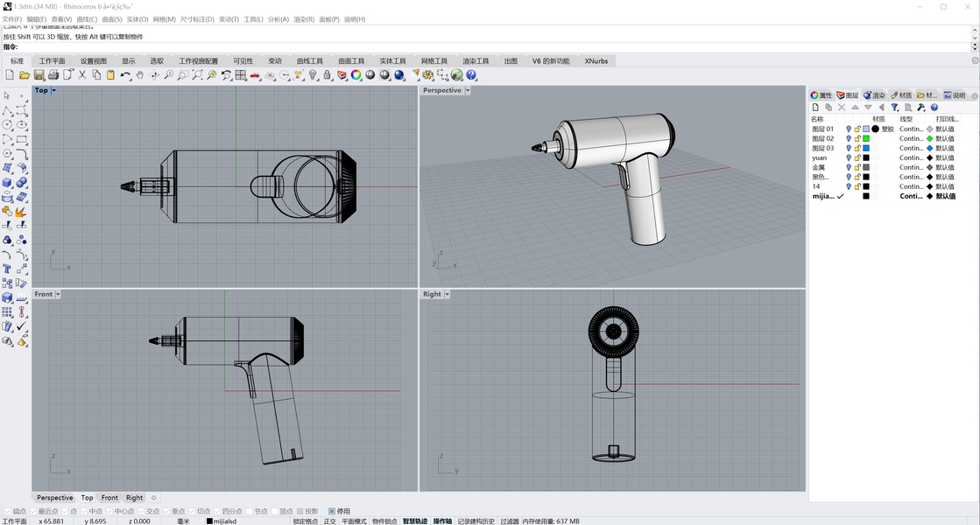The height and width of the screenshot is (525, 980).
Task: Click the Copy icon in the standard toolbar
Action: (x=96, y=75)
